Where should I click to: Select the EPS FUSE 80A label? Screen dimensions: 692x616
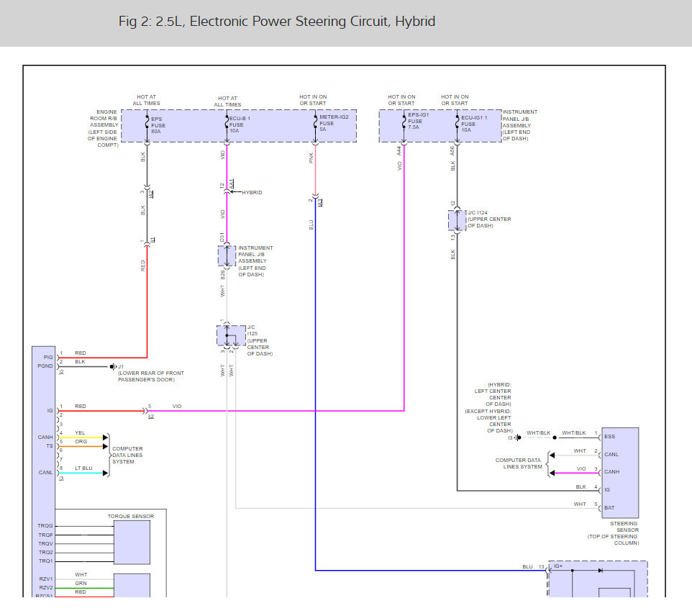pos(158,125)
